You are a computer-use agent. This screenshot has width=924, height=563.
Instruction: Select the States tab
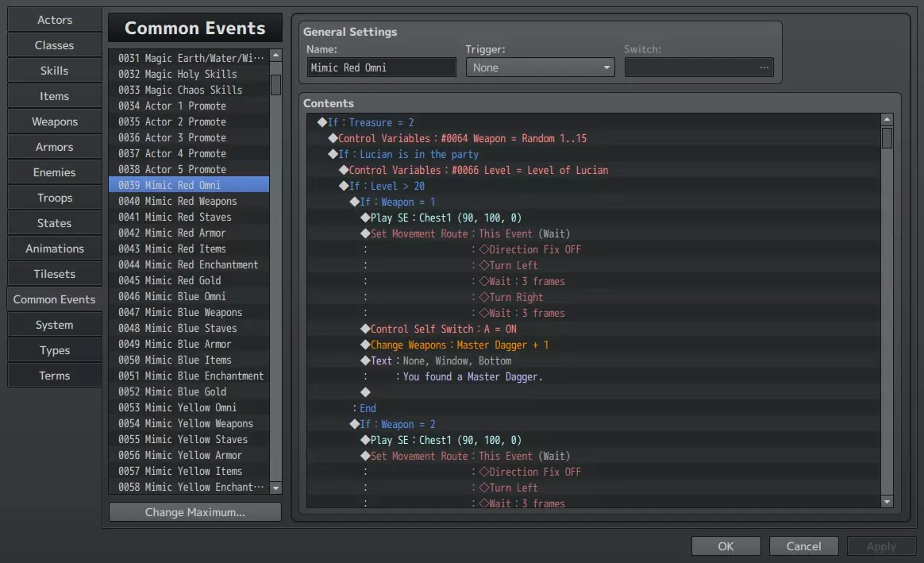pos(54,223)
